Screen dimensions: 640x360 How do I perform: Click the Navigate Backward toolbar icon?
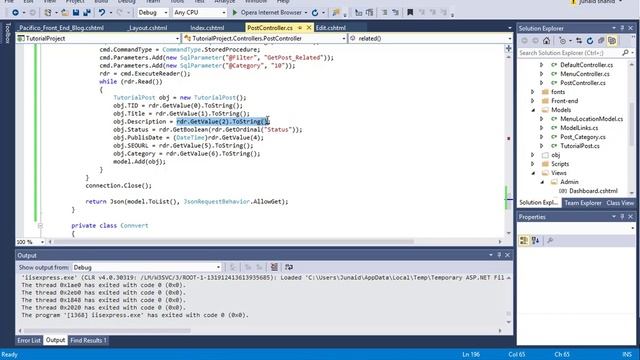click(x=15, y=13)
